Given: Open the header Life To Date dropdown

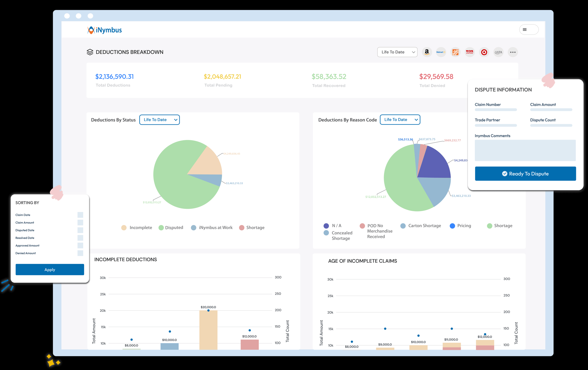Looking at the screenshot, I should click(x=397, y=52).
